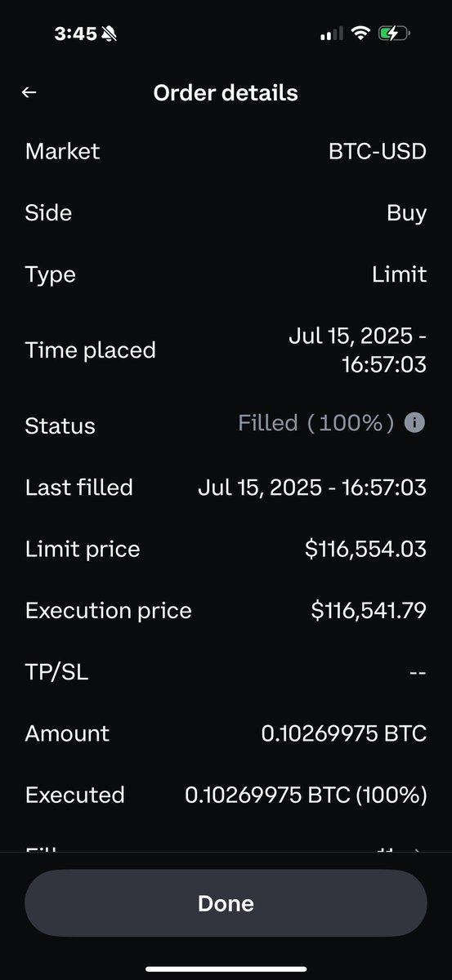Tap the Filled (100%) status text
The image size is (452, 980).
coord(316,423)
